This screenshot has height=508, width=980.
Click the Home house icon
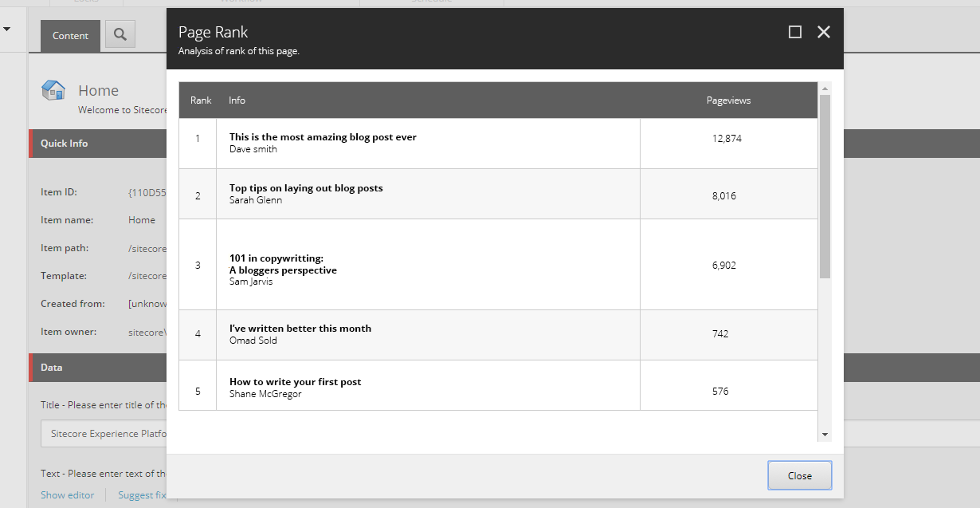53,90
